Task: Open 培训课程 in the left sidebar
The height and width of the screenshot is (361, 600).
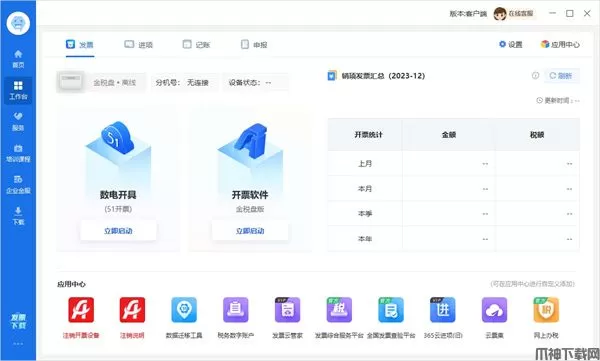Action: [x=18, y=153]
